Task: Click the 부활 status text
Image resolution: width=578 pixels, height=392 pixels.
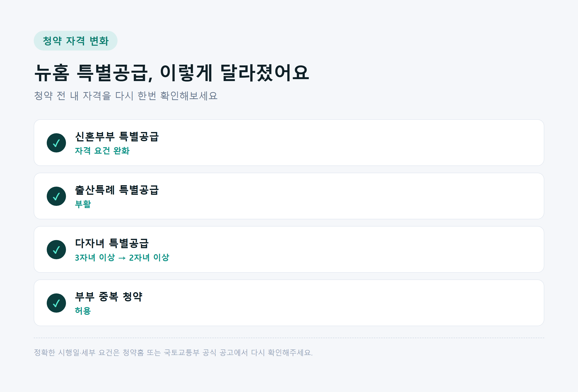Action: pos(83,204)
